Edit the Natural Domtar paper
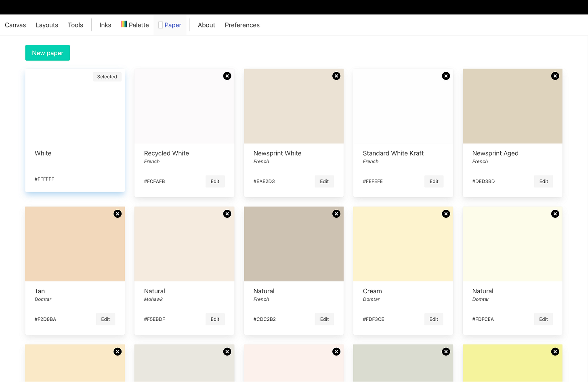Image resolution: width=588 pixels, height=382 pixels. 544,319
